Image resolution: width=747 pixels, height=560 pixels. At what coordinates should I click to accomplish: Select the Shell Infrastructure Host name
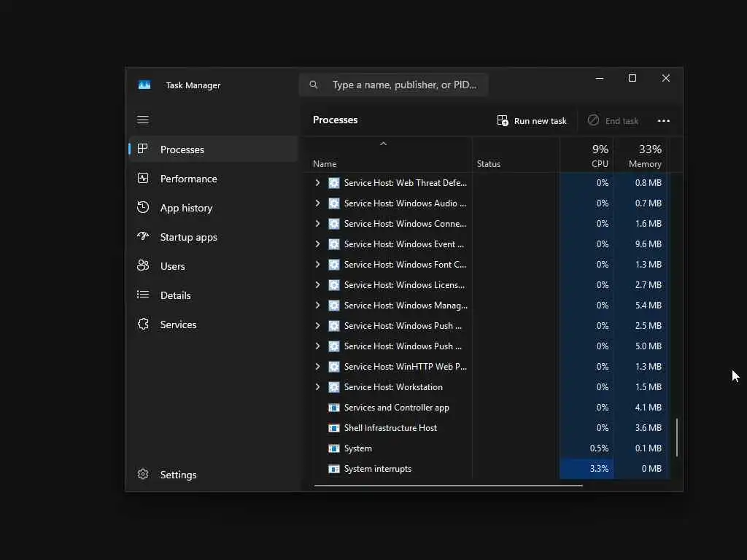pyautogui.click(x=390, y=428)
